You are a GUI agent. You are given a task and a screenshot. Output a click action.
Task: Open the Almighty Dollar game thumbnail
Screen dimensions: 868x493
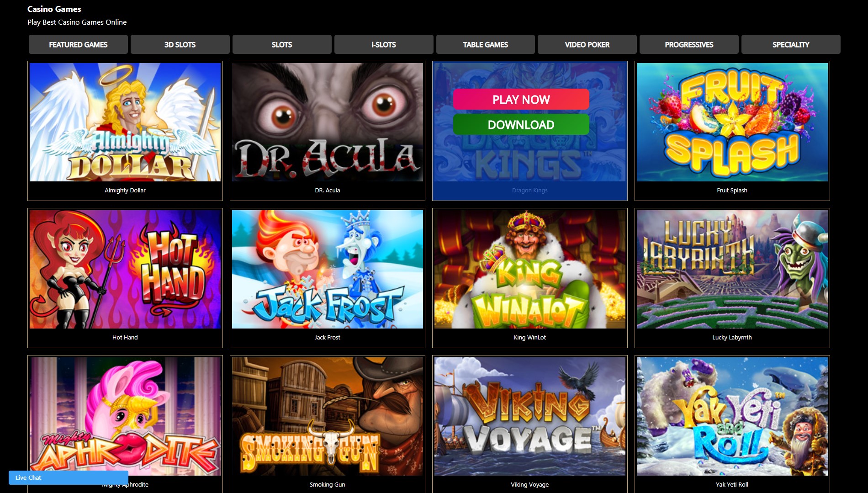click(125, 122)
